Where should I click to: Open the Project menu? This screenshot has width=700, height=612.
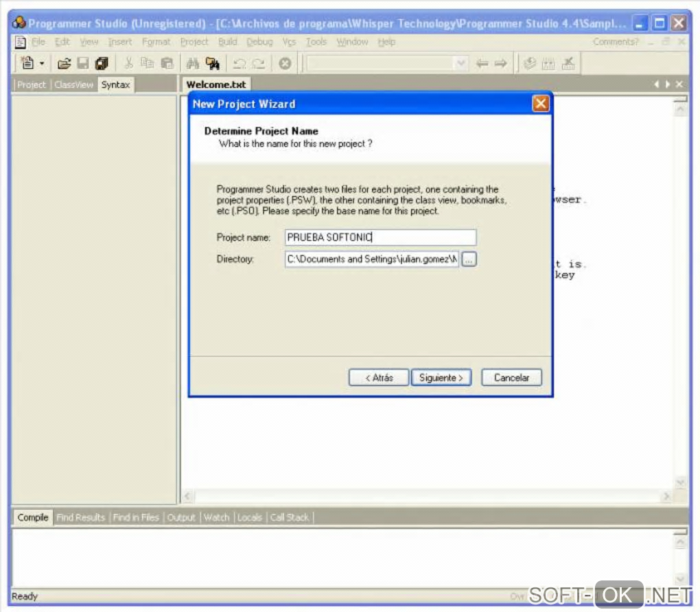pos(194,42)
